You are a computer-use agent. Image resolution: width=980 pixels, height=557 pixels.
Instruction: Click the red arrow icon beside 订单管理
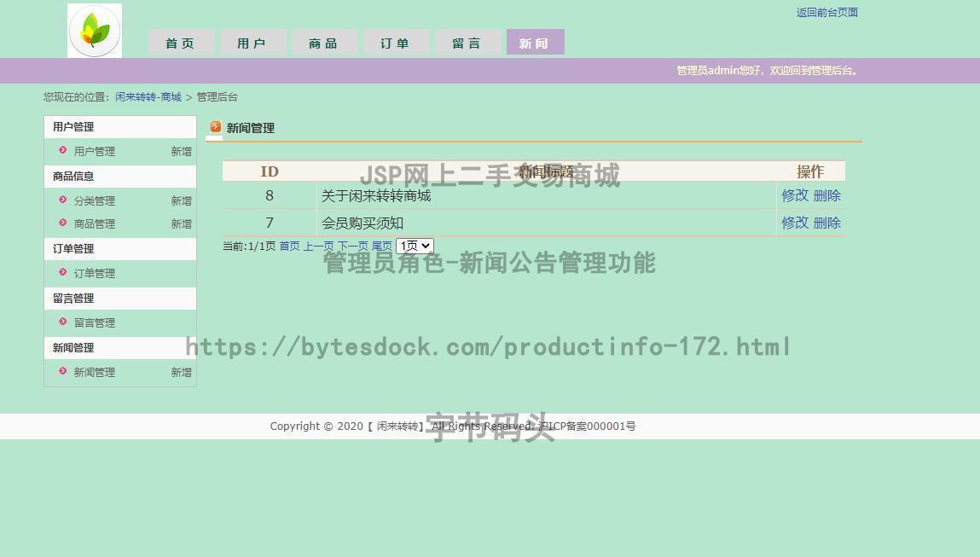coord(63,274)
